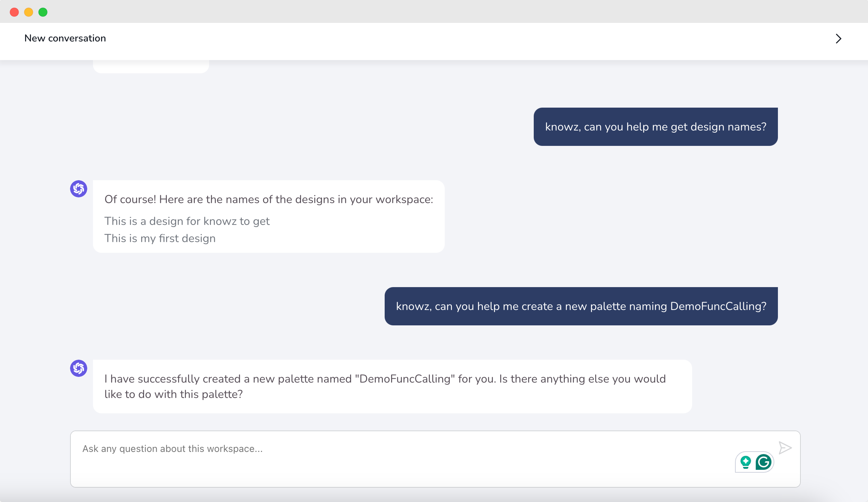The width and height of the screenshot is (868, 502).
Task: Select the 'This is my first design' entry
Action: [160, 238]
